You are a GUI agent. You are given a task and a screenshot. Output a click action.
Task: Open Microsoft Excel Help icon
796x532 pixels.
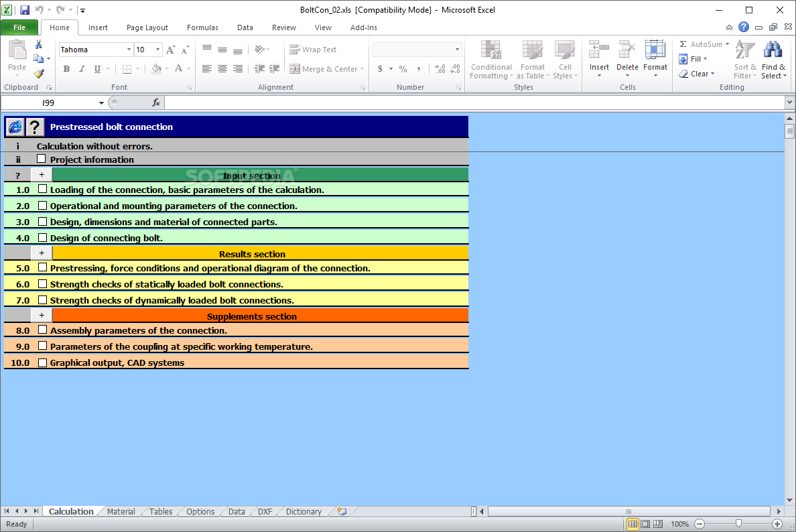pyautogui.click(x=743, y=27)
